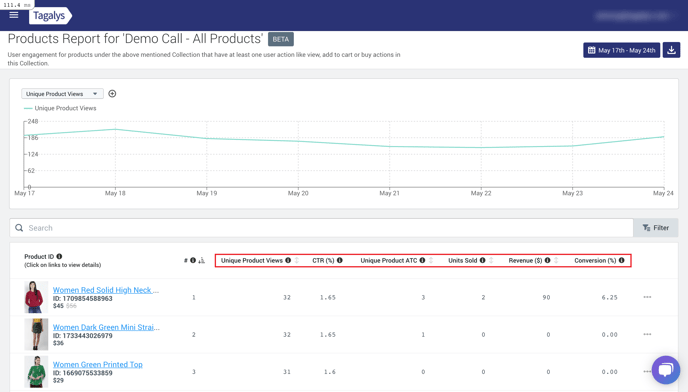Open the hamburger navigation menu
The height and width of the screenshot is (392, 688).
[14, 15]
